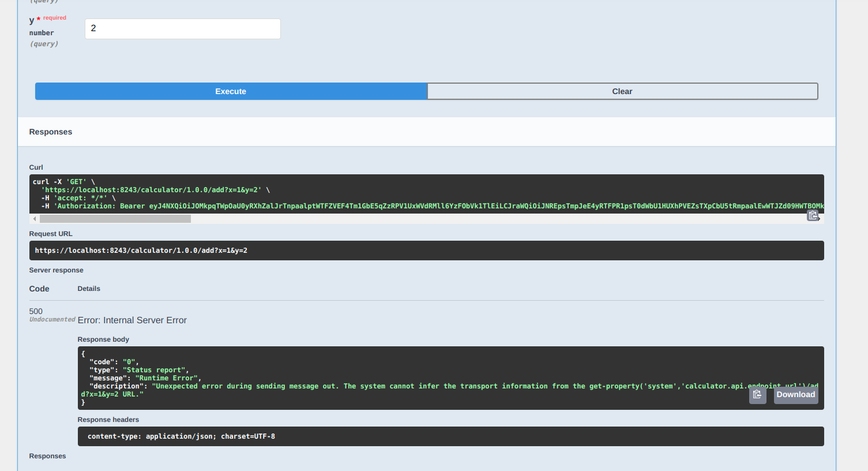868x471 pixels.
Task: Click the Code column header
Action: coord(39,289)
